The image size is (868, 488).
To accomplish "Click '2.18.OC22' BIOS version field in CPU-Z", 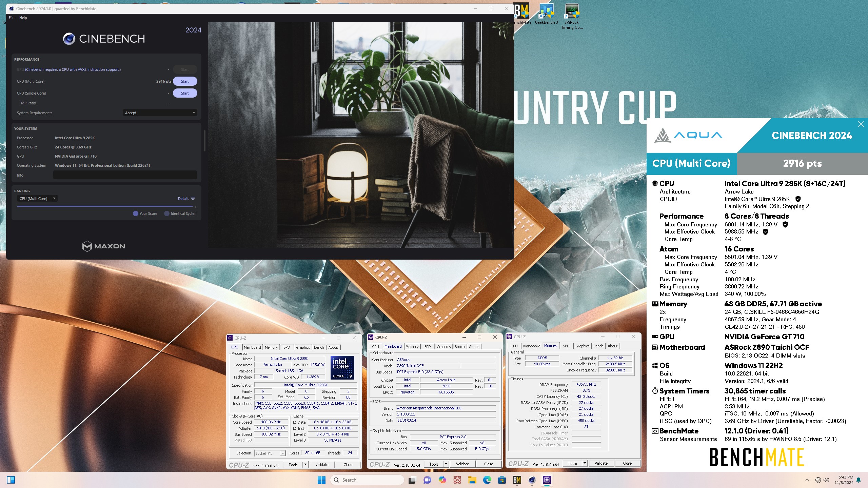I will coord(446,414).
